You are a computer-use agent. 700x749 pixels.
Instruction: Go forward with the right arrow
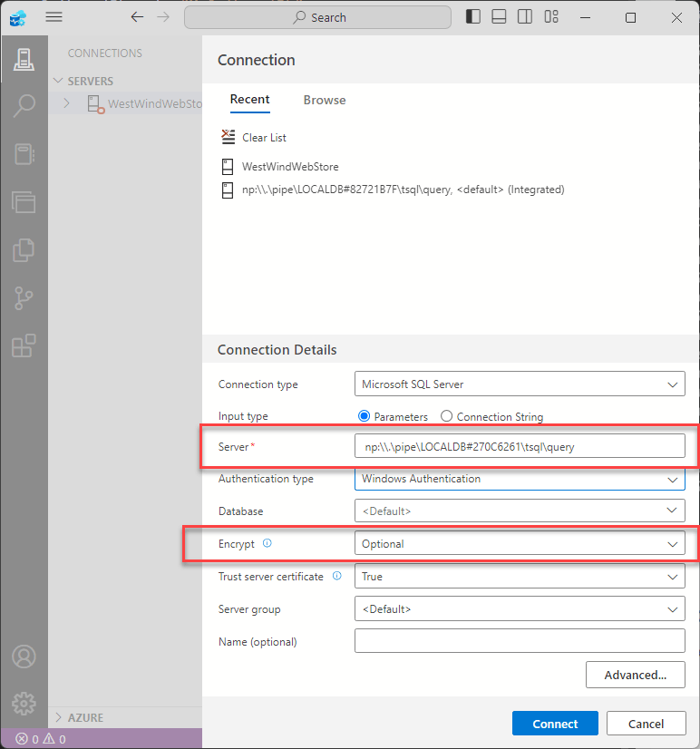click(x=163, y=17)
